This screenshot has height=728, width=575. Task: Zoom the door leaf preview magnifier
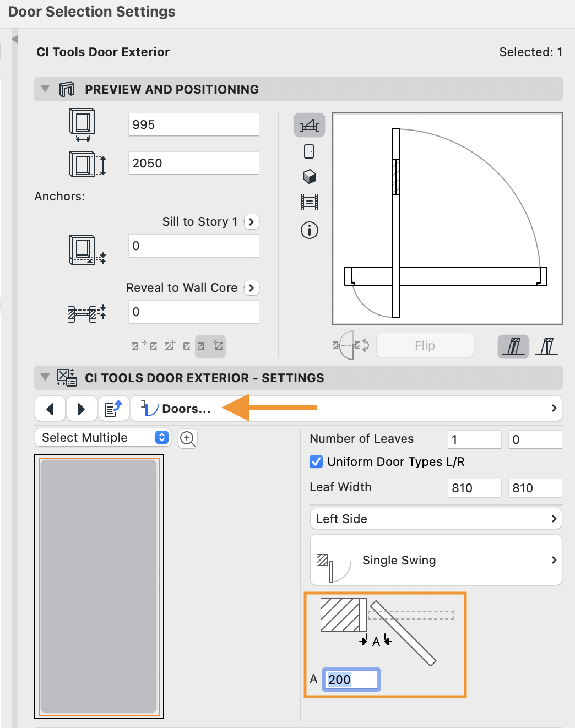188,438
